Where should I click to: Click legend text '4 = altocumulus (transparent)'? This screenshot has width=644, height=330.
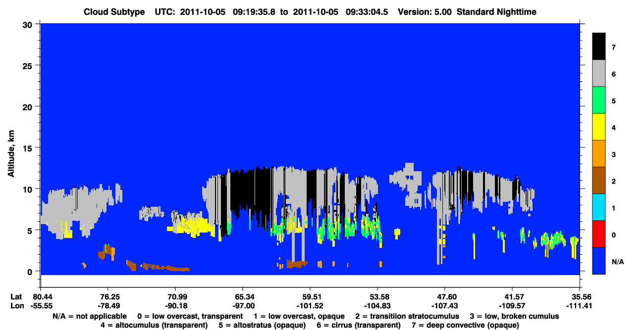(154, 325)
